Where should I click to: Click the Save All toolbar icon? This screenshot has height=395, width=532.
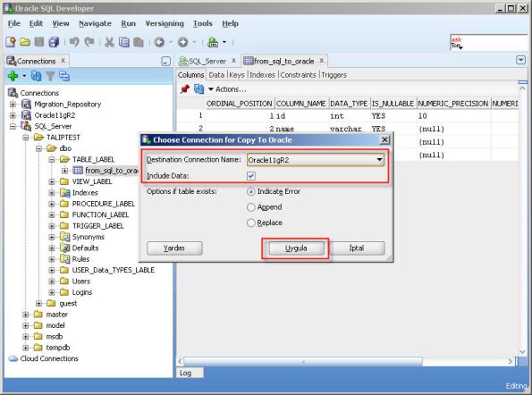54,42
